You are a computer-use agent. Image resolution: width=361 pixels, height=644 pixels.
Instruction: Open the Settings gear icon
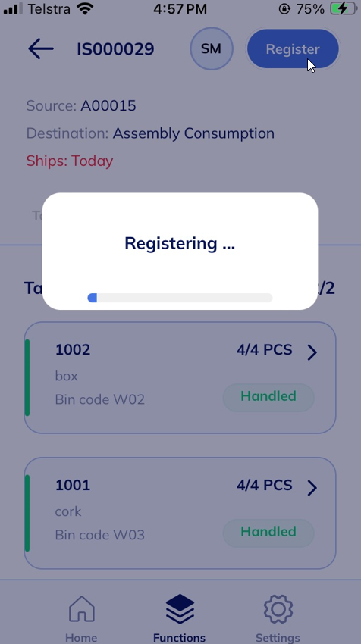pos(278,608)
